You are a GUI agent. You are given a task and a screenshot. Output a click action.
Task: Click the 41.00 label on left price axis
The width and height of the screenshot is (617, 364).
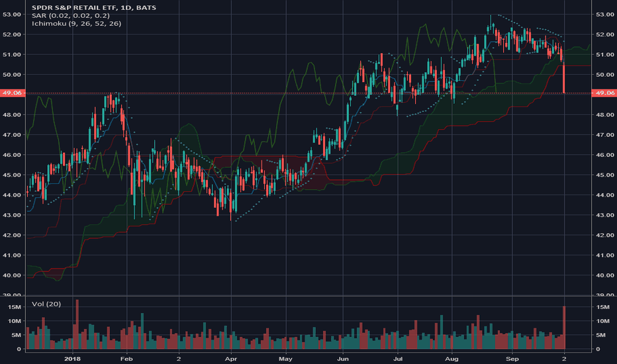click(x=12, y=255)
